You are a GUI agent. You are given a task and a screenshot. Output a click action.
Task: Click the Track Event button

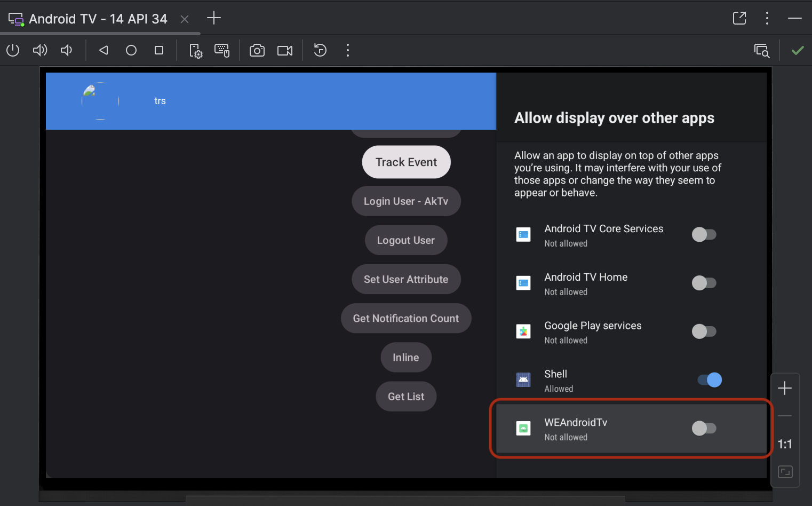(407, 162)
